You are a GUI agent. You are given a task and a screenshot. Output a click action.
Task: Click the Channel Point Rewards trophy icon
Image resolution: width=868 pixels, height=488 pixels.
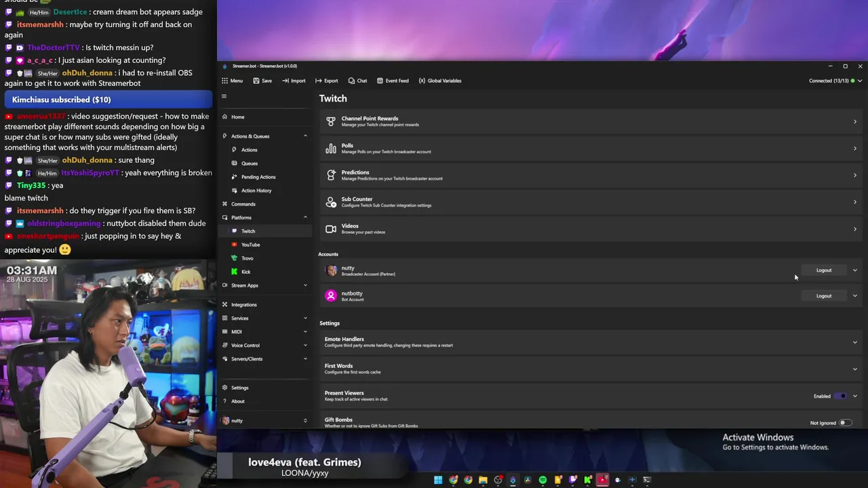(331, 121)
